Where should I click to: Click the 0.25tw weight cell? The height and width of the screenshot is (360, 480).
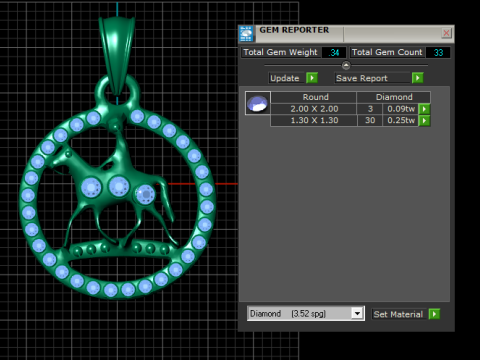(401, 120)
